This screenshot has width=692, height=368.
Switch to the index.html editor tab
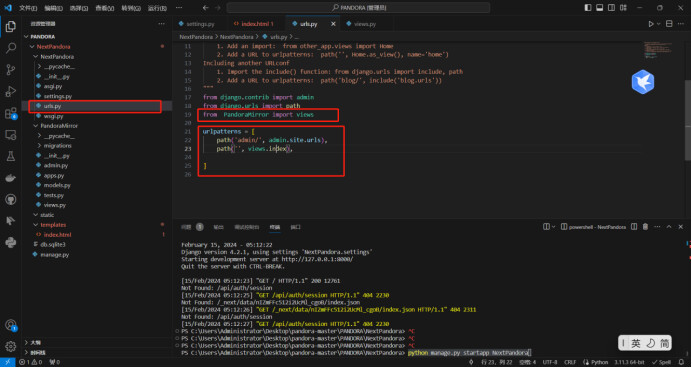pos(257,24)
